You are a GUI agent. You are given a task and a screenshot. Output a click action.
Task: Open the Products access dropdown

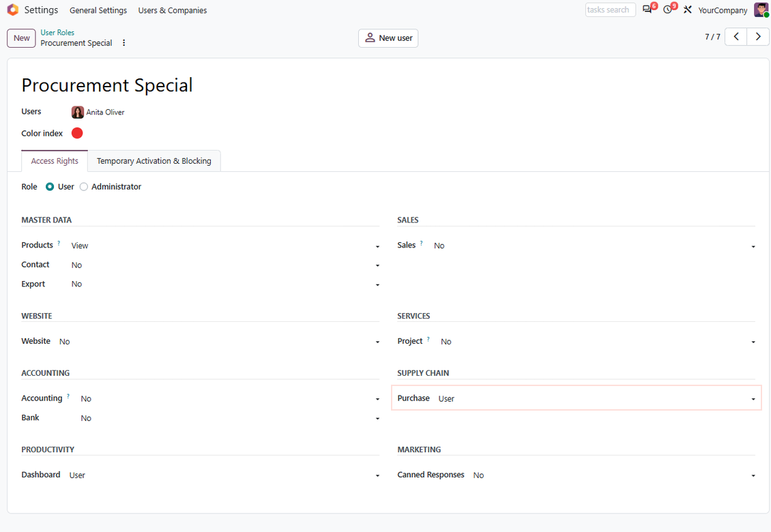click(x=225, y=246)
